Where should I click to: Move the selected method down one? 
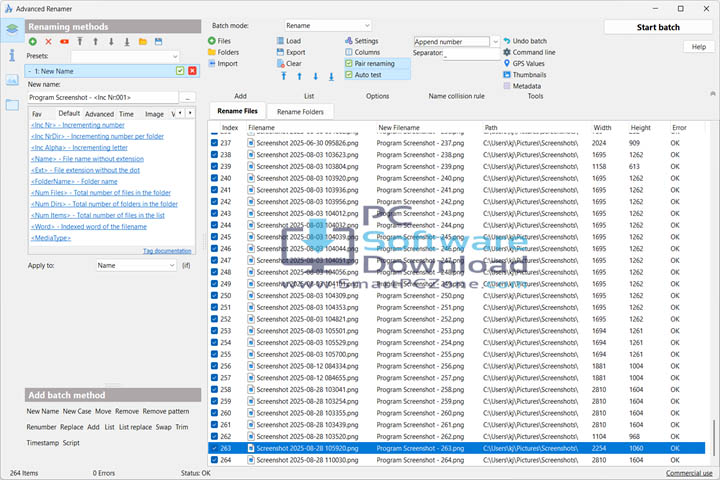click(x=111, y=42)
